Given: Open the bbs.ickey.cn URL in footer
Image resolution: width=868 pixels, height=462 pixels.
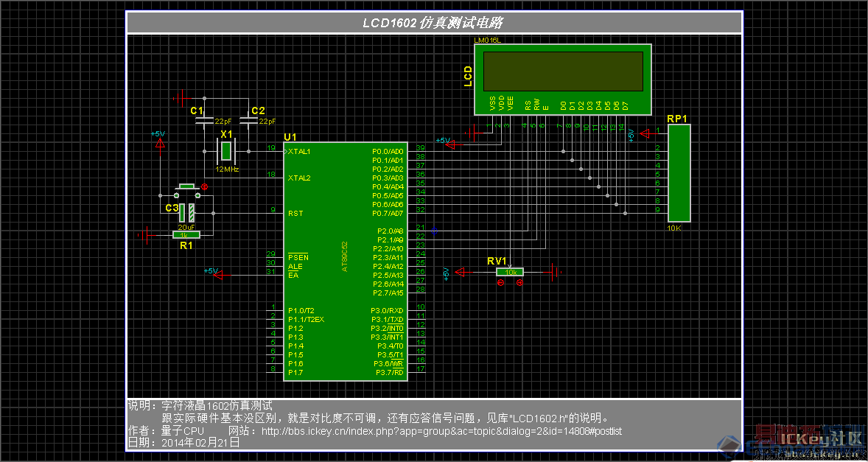Looking at the screenshot, I should pyautogui.click(x=441, y=430).
